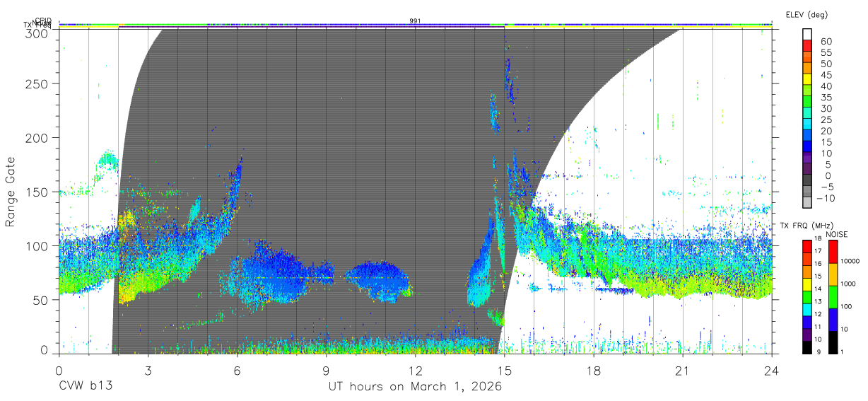Screen dimensions: 868x401
Task: Select the yellow swatch in the ELEV colorbar
Action: (x=807, y=80)
